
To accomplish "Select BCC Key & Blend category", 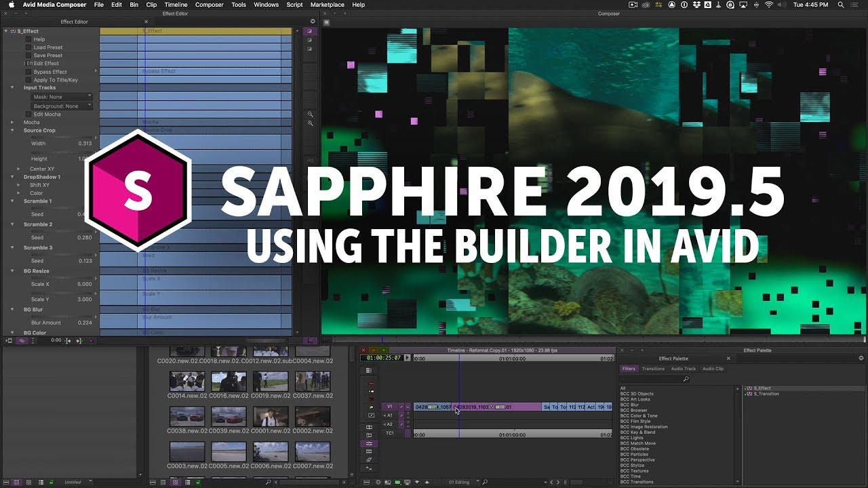I will click(637, 432).
